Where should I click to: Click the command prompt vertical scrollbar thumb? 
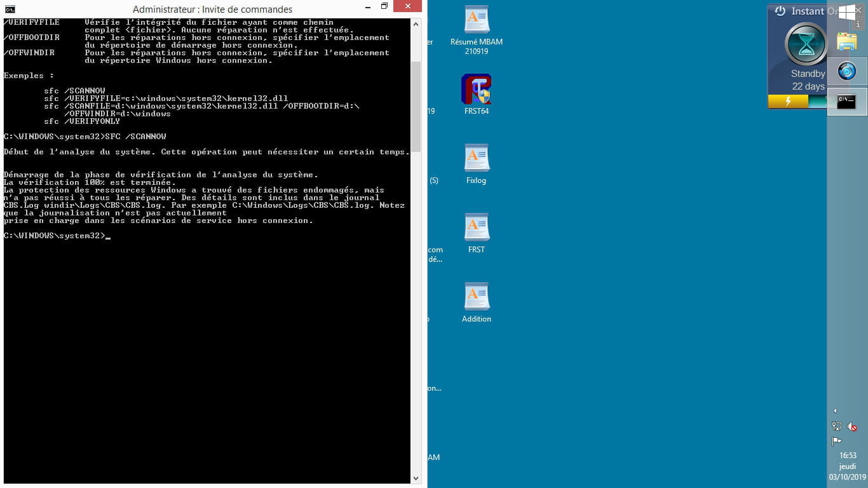pyautogui.click(x=416, y=107)
